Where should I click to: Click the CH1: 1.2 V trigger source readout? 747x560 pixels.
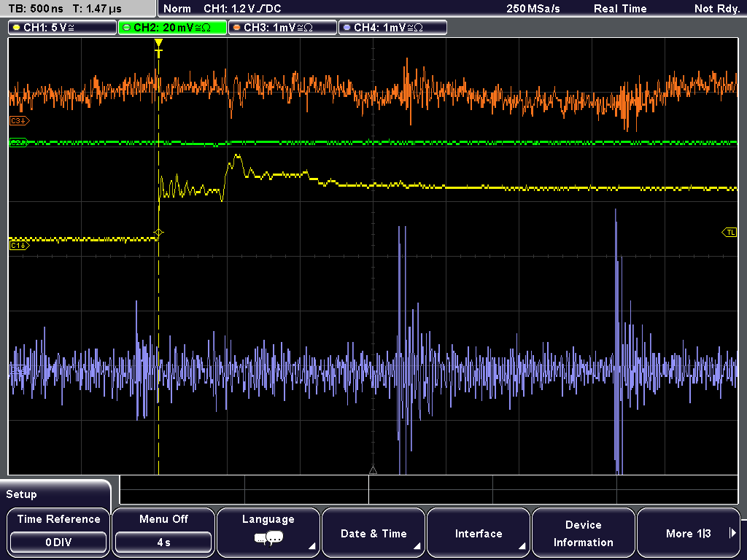(x=242, y=9)
